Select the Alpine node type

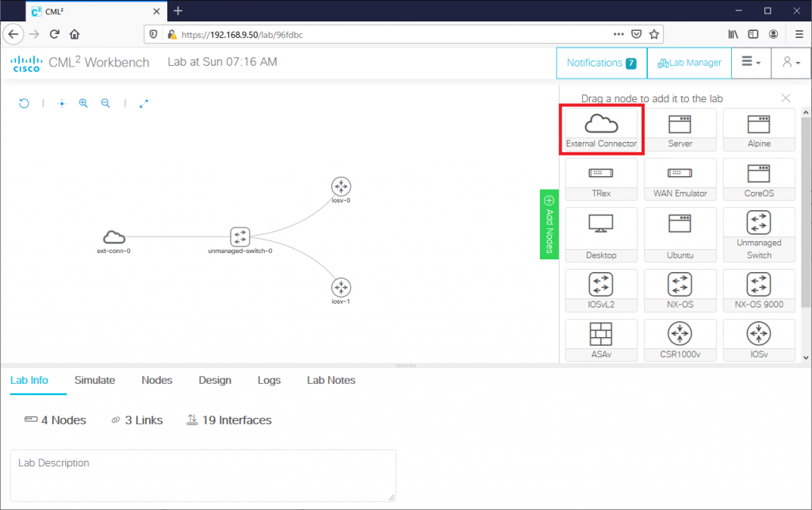pyautogui.click(x=759, y=129)
